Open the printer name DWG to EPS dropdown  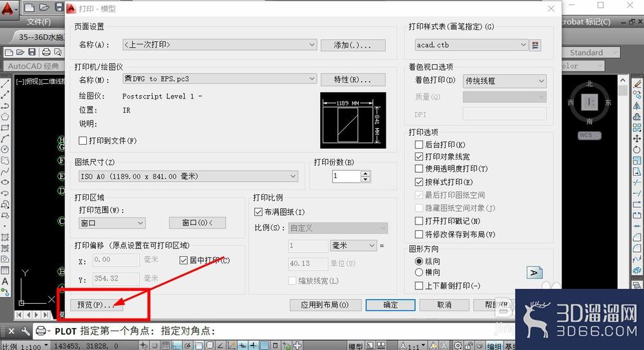tap(220, 78)
